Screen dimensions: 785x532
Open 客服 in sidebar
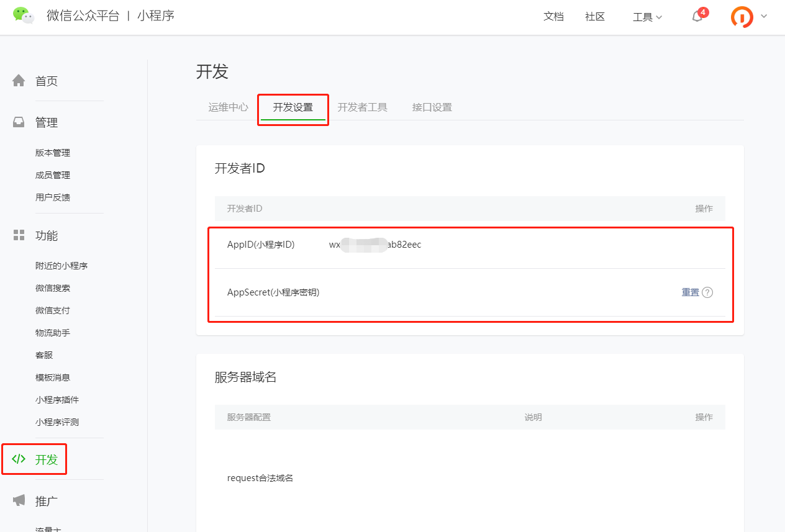(44, 355)
